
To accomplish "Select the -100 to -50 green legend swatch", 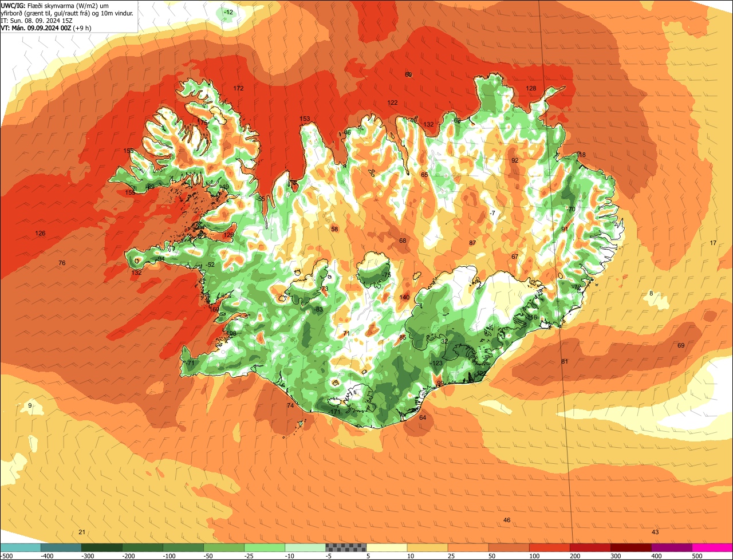I will pos(183,547).
